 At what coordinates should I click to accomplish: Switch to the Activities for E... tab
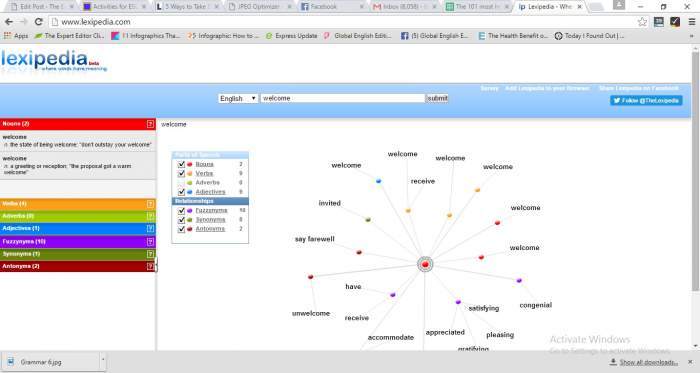(x=115, y=7)
